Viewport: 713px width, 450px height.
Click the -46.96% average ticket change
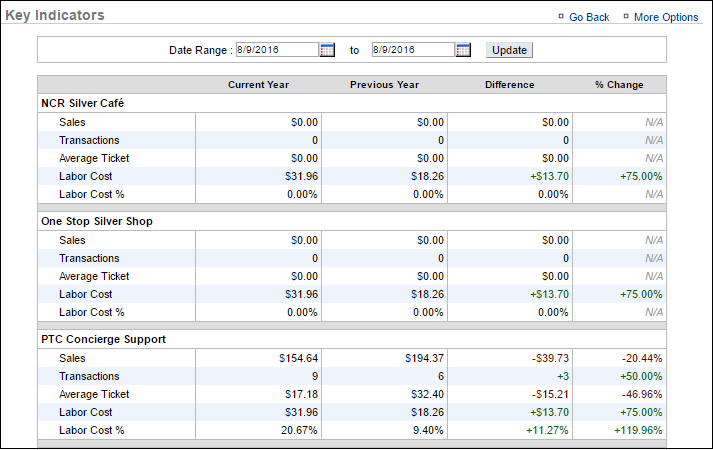(x=642, y=395)
